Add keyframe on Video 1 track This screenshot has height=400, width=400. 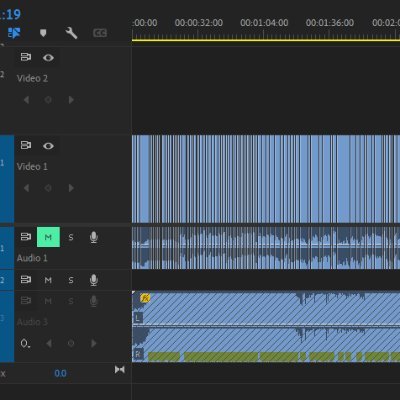tap(48, 188)
